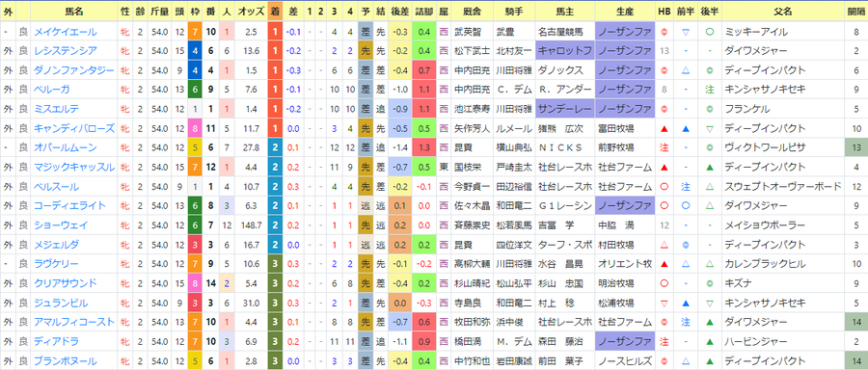View details for マジックキャッスル

coord(74,167)
